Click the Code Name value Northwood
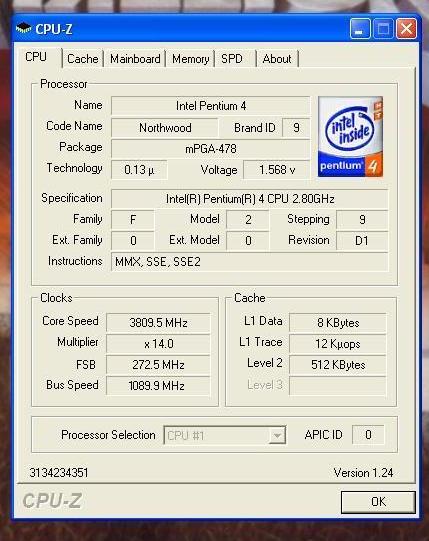 coord(165,128)
